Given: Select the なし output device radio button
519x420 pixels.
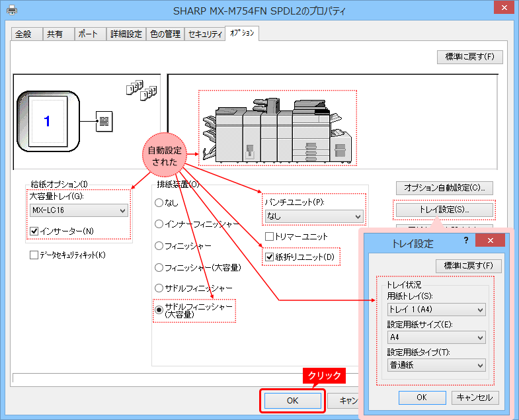Looking at the screenshot, I should [x=159, y=202].
